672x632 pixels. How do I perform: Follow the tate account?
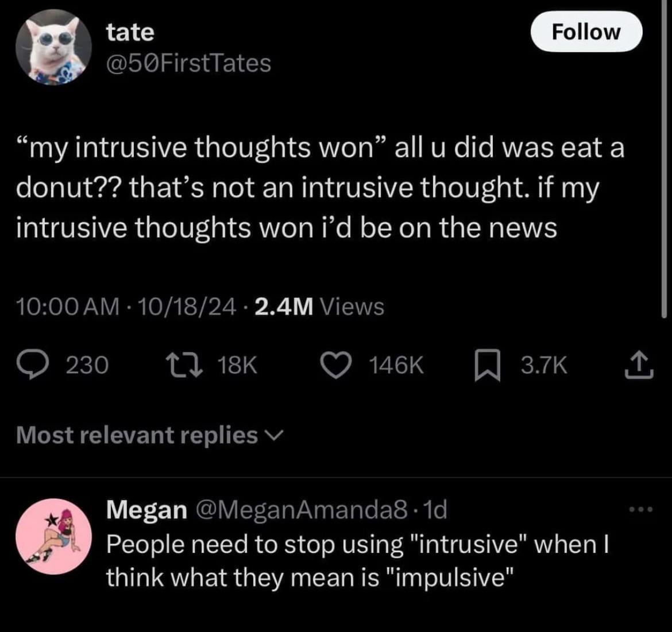coord(586,32)
